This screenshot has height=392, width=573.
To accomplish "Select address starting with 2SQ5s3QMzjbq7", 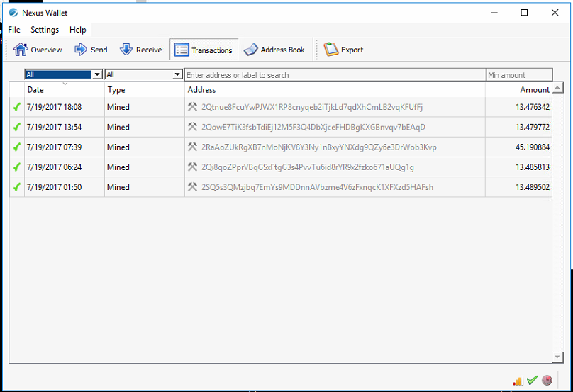I will point(317,187).
